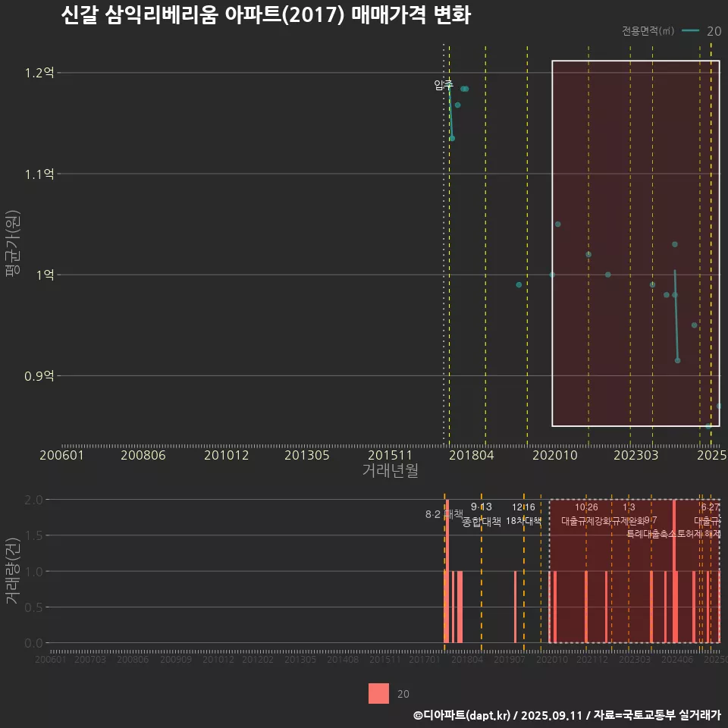The width and height of the screenshot is (728, 728).
Task: Click the 8·2 대책 policy label
Action: pyautogui.click(x=444, y=514)
